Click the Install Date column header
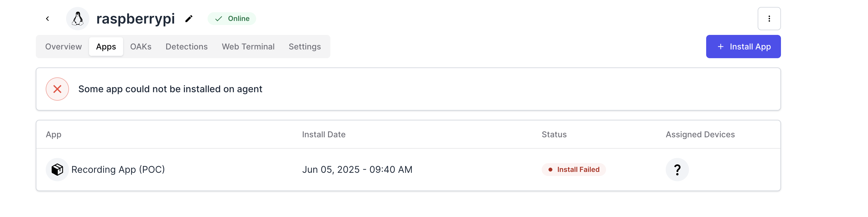868x217 pixels. pyautogui.click(x=323, y=134)
